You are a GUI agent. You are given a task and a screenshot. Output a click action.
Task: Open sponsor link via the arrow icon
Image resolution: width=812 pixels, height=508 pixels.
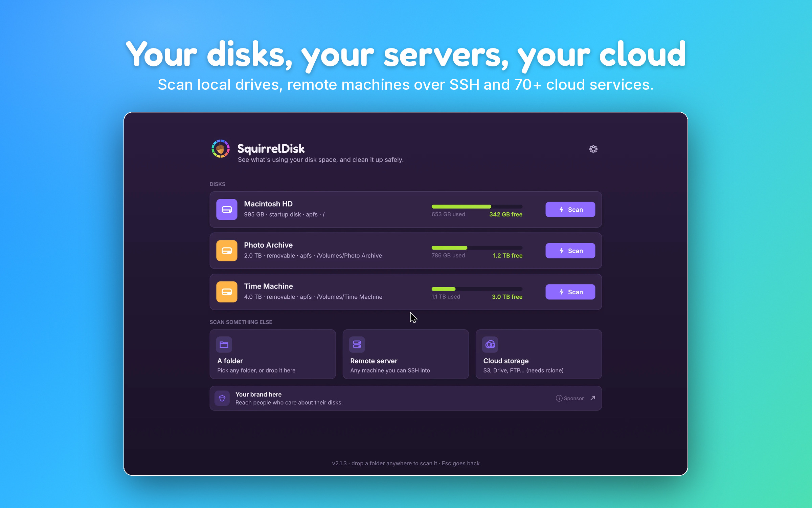tap(592, 398)
